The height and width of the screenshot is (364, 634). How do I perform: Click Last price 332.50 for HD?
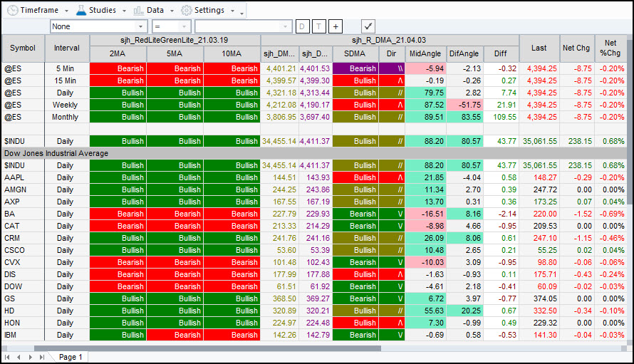point(539,311)
